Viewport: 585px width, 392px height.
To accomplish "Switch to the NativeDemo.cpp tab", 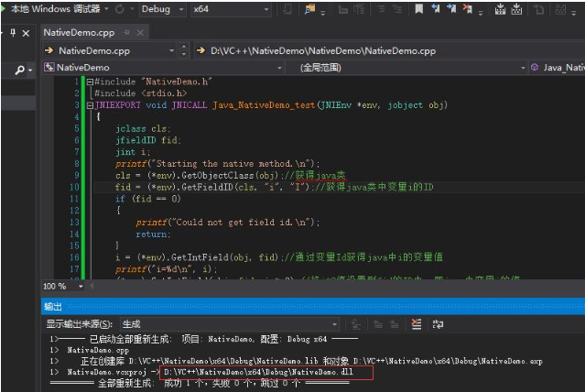I will pos(79,32).
